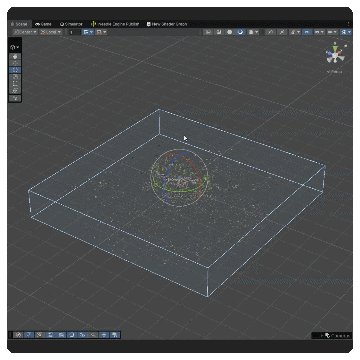Click the green rotation ring of the gizmo
This screenshot has width=360, height=360.
coord(180,191)
